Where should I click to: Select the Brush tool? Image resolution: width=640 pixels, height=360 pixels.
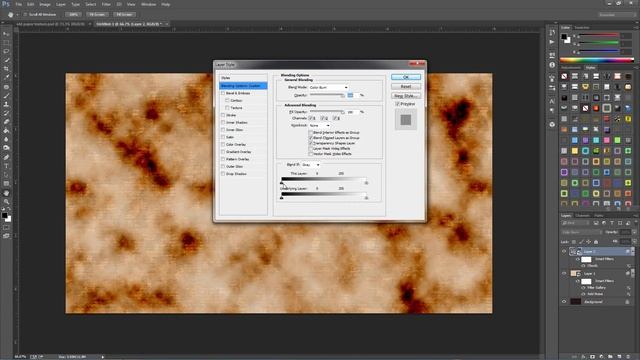(6, 96)
